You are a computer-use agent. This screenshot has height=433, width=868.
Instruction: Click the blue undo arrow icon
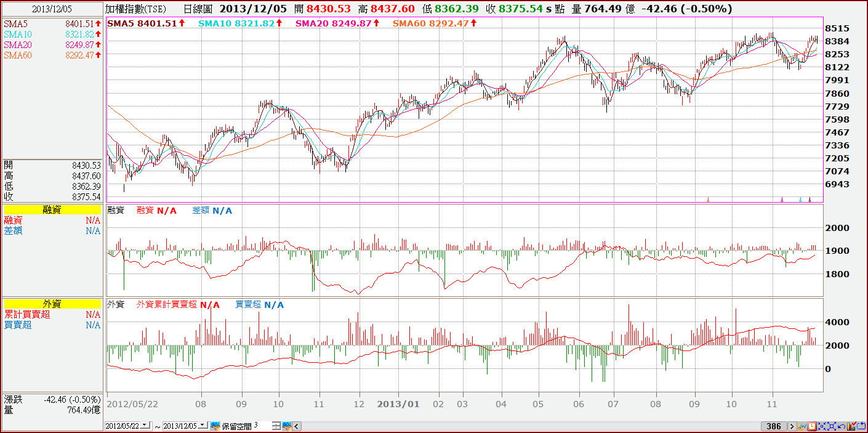(x=842, y=426)
